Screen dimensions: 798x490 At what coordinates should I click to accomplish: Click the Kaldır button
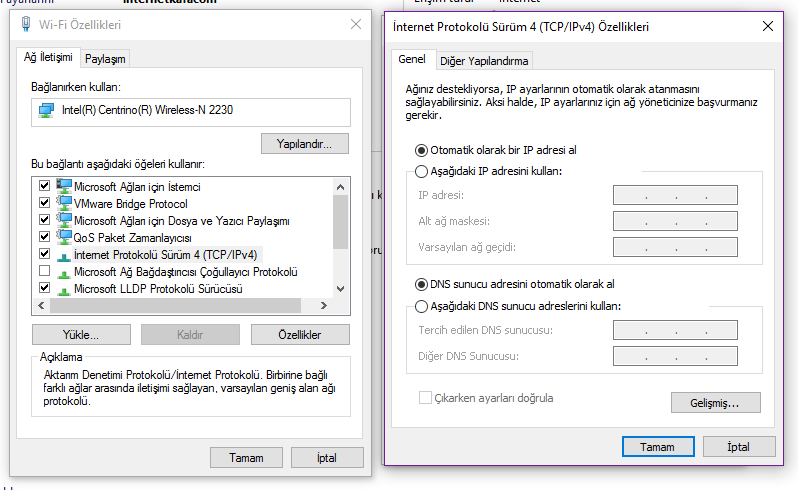(190, 335)
